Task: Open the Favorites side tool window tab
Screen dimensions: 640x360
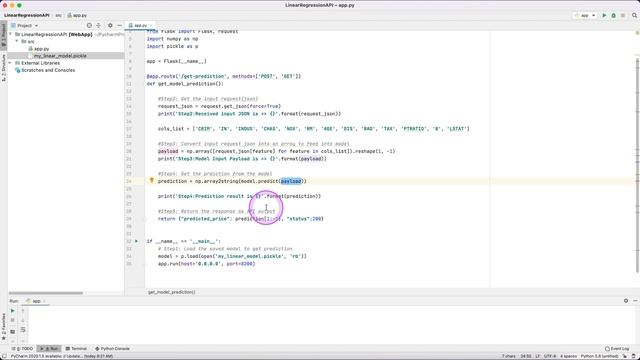Action: [4, 327]
